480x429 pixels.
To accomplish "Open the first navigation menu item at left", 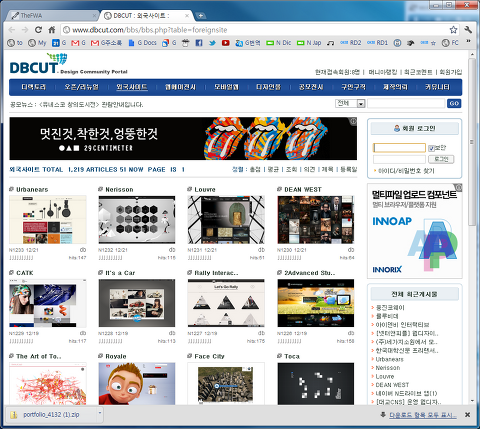I will [33, 87].
